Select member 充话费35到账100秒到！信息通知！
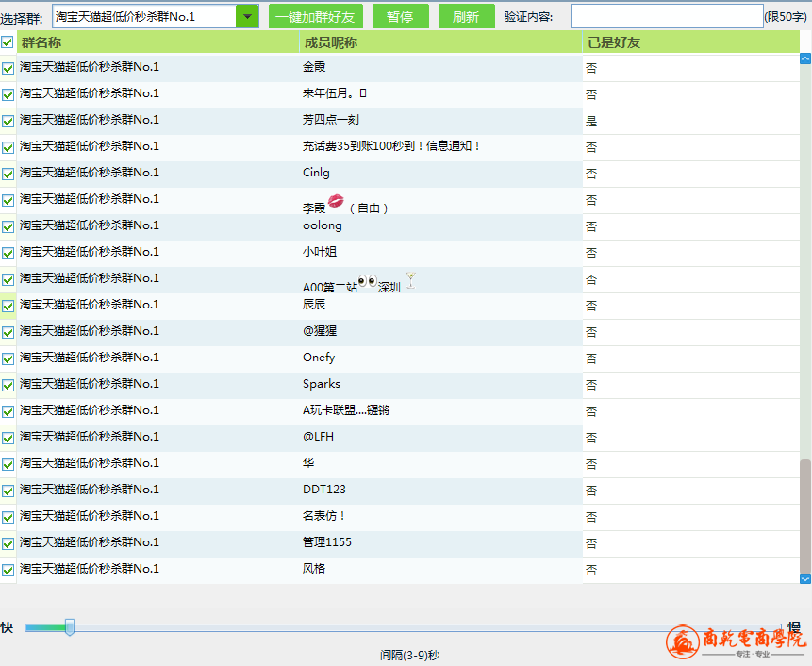The image size is (812, 666). (x=391, y=146)
